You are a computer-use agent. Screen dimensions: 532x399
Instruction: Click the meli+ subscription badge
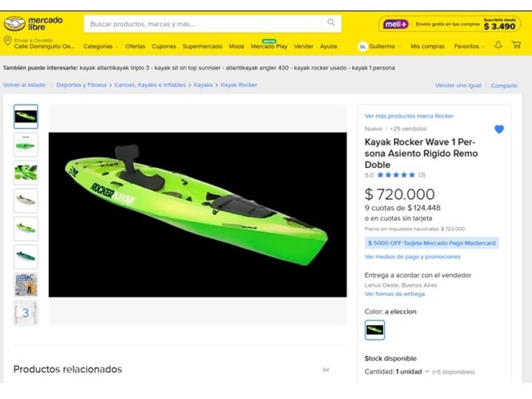tap(396, 24)
